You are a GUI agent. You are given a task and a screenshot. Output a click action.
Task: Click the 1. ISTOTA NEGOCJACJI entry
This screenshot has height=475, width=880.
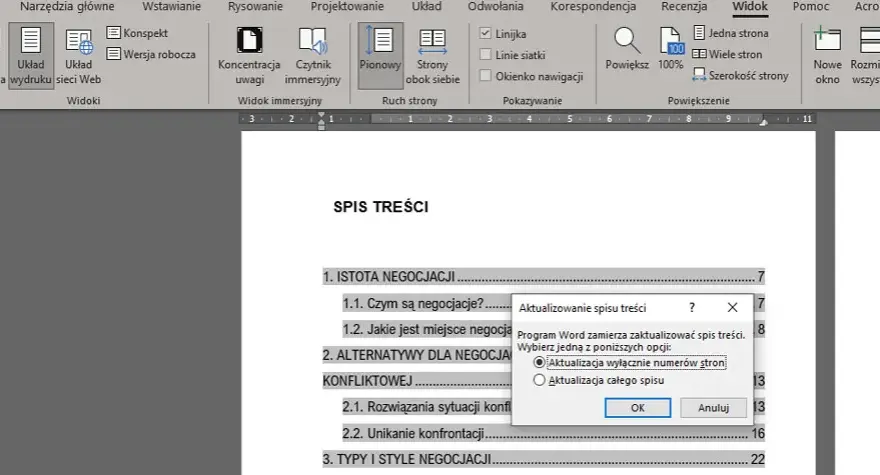tap(543, 277)
